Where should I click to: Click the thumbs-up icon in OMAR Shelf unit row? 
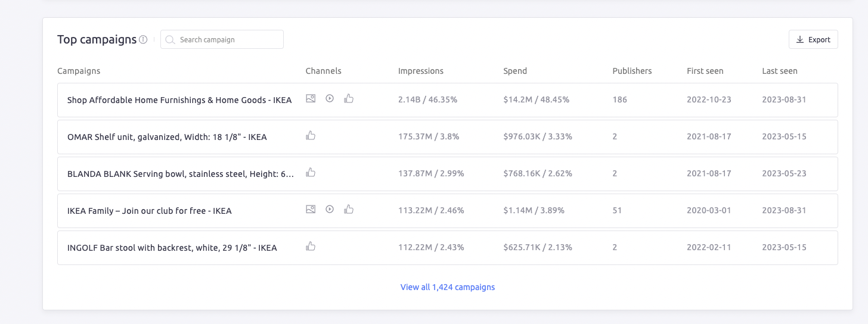click(x=310, y=136)
